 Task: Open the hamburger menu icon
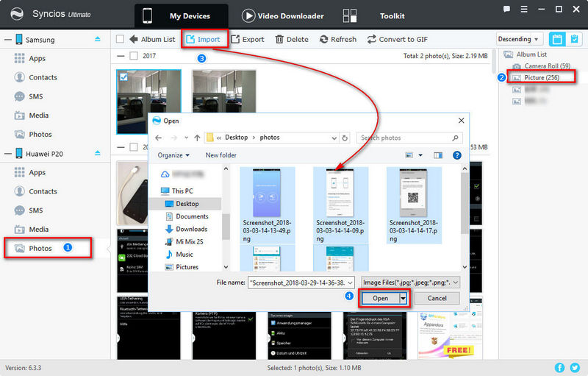(x=524, y=9)
